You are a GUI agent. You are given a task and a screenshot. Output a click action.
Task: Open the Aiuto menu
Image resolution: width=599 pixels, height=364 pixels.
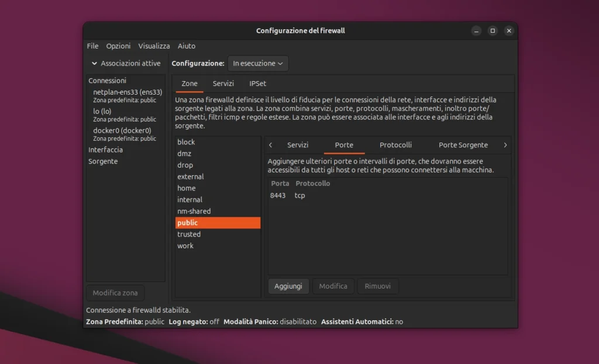[x=187, y=46]
